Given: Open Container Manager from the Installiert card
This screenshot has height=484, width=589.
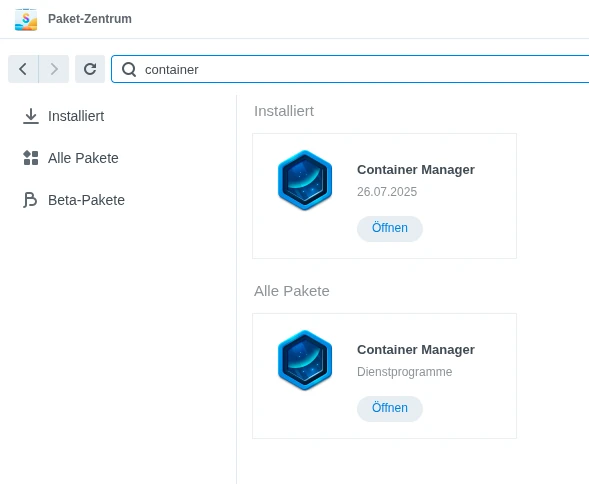Looking at the screenshot, I should (x=390, y=228).
